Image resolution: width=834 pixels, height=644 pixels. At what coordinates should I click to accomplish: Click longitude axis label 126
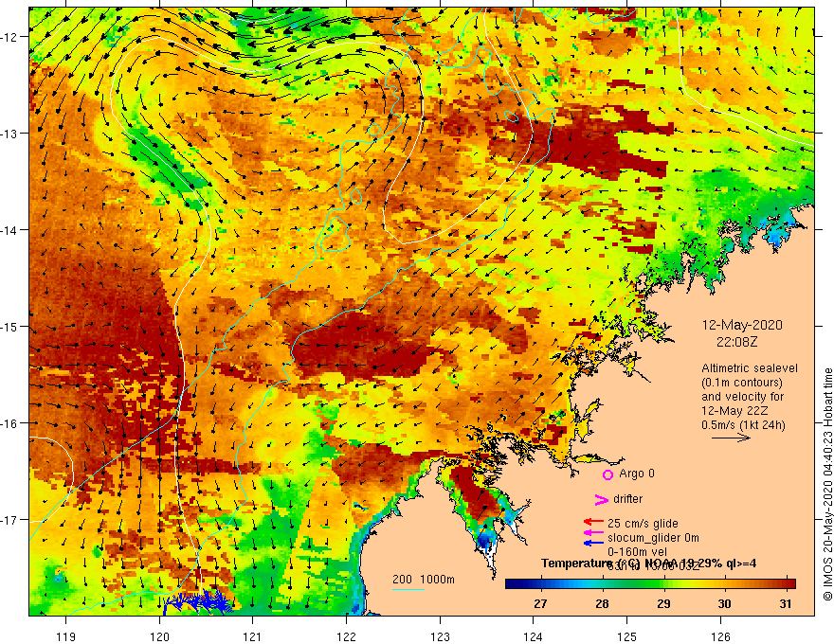(x=720, y=636)
